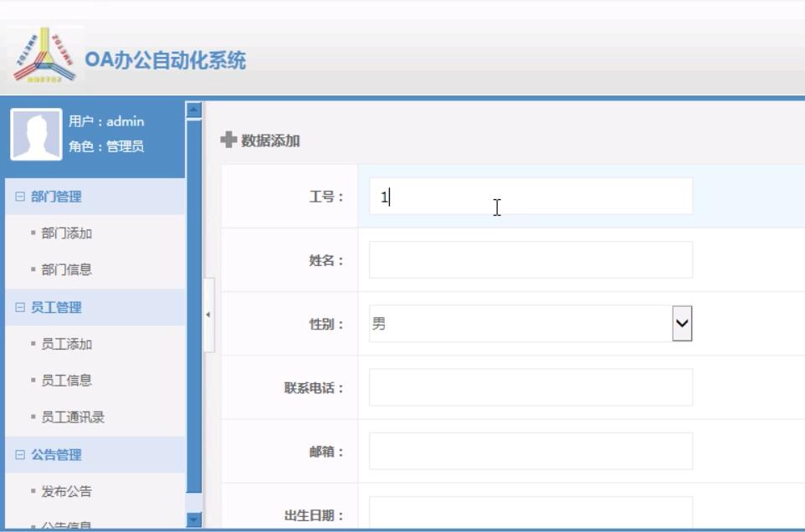Focus the 工号 input field

tap(531, 197)
